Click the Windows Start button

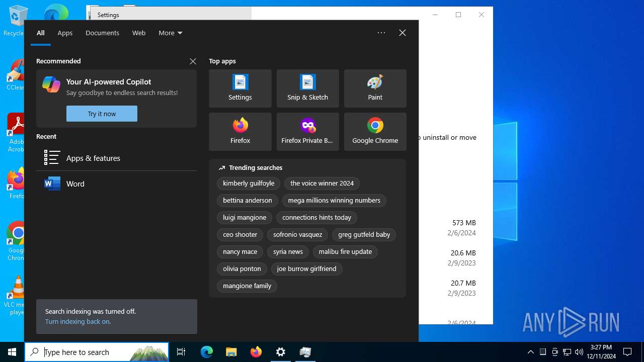click(12, 352)
